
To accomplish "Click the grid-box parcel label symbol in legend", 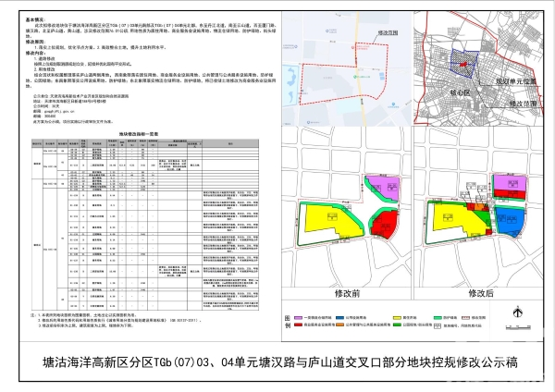I will coord(438,325).
